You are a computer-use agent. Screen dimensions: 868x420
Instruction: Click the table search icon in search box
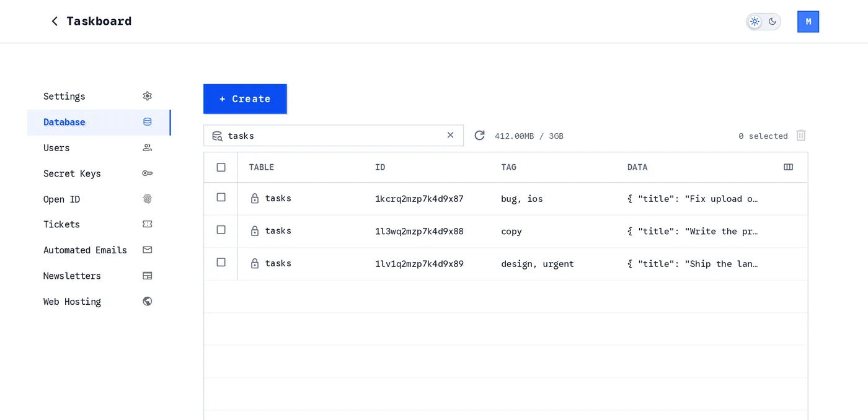tap(217, 136)
